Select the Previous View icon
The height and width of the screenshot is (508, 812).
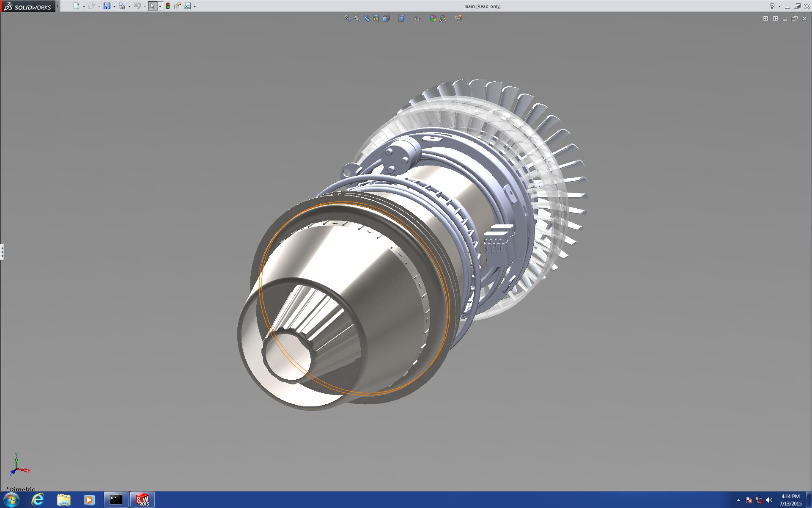tap(367, 18)
